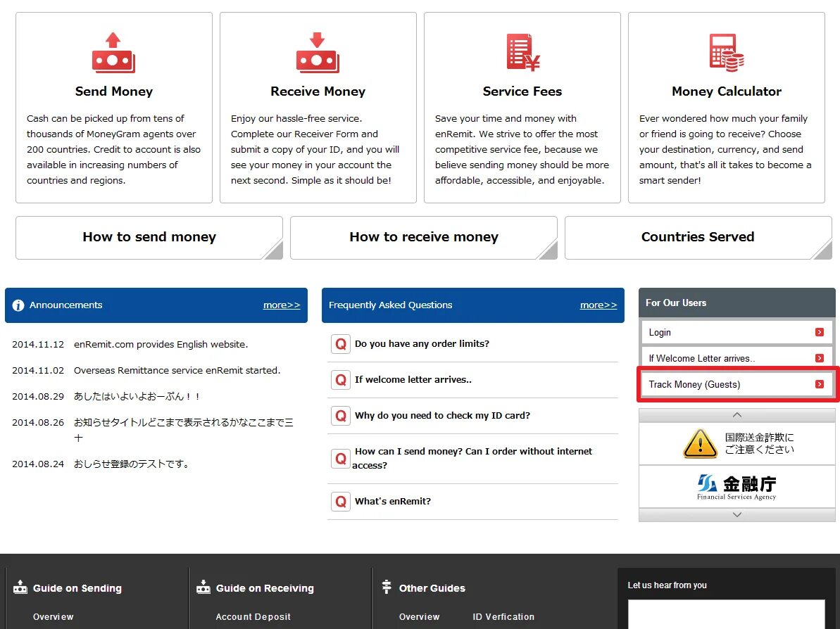This screenshot has height=629, width=840.
Task: Click the Guide on Sending footer icon
Action: (x=20, y=587)
